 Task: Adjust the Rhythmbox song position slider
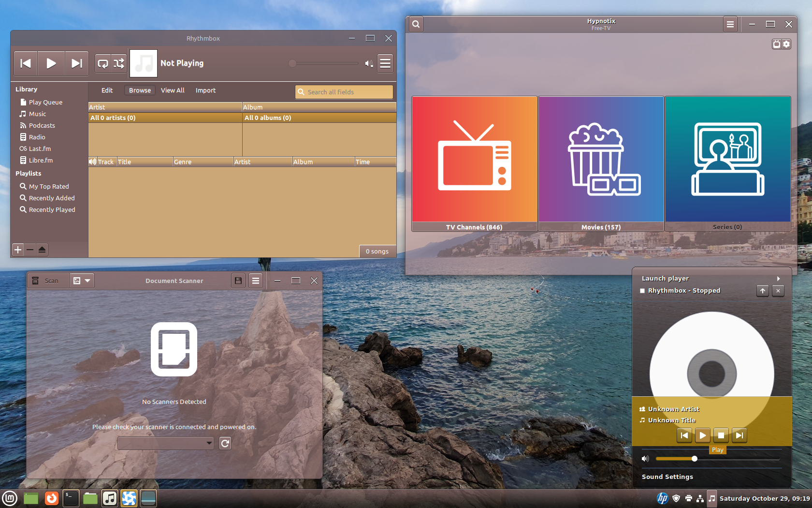pyautogui.click(x=325, y=63)
